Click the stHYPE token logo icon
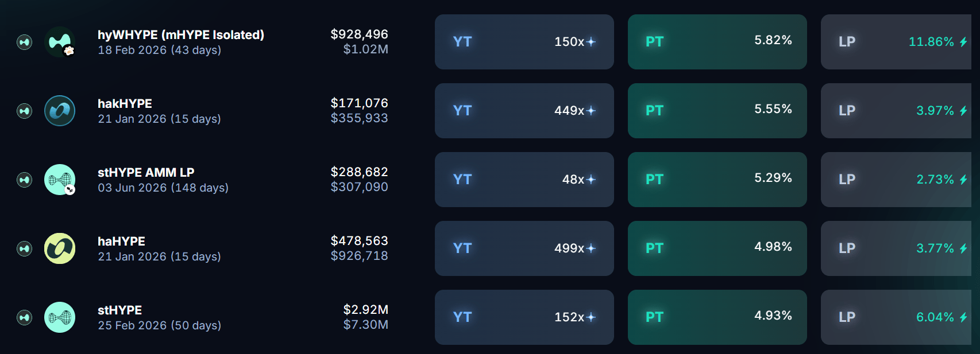Image resolution: width=980 pixels, height=354 pixels. click(x=60, y=317)
